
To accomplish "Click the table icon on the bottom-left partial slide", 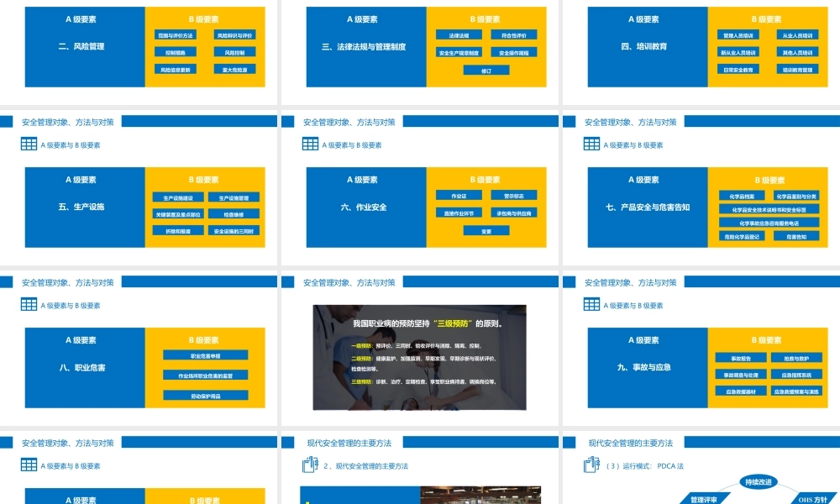I will (29, 465).
